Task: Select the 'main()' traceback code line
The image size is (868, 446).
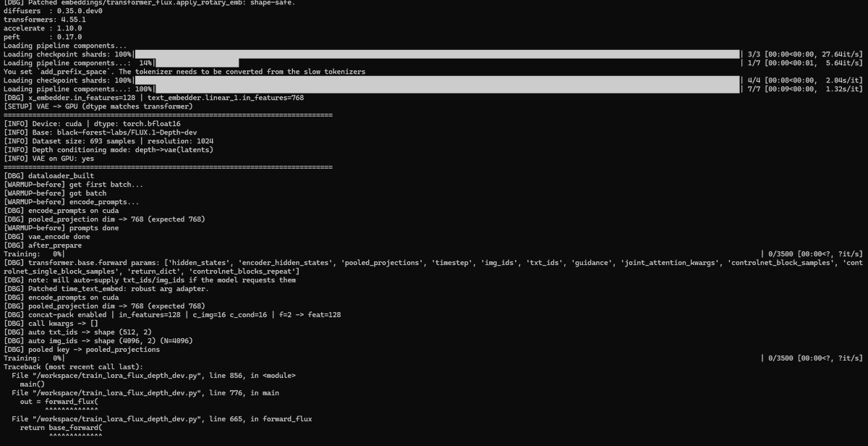Action: pos(32,384)
